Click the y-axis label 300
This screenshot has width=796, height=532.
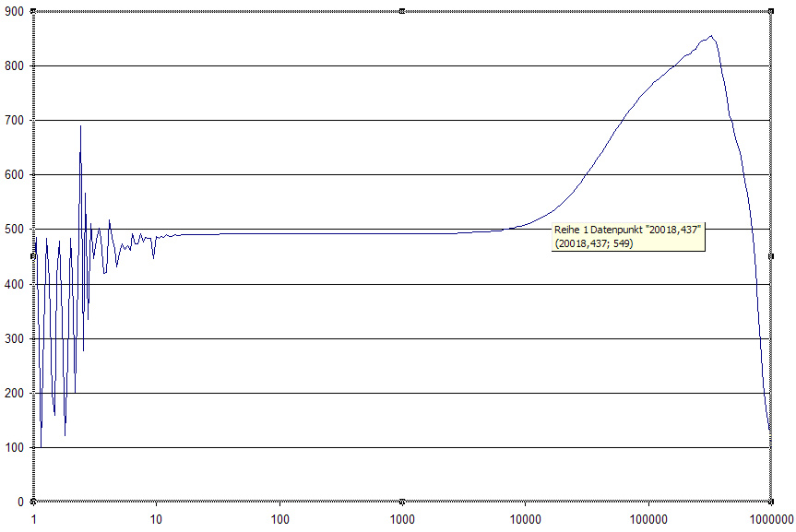[14, 339]
